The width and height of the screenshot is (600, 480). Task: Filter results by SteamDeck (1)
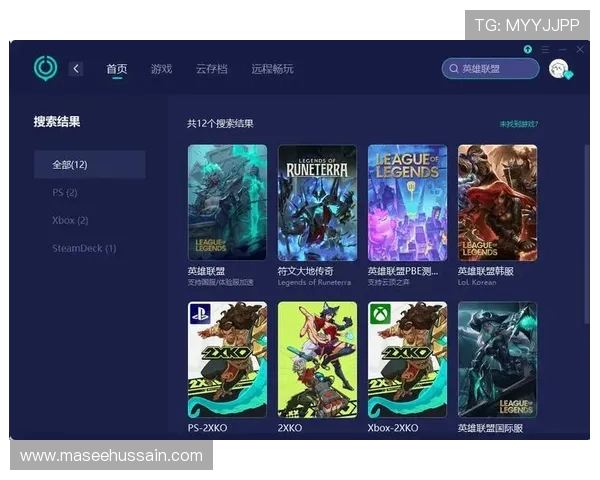84,248
